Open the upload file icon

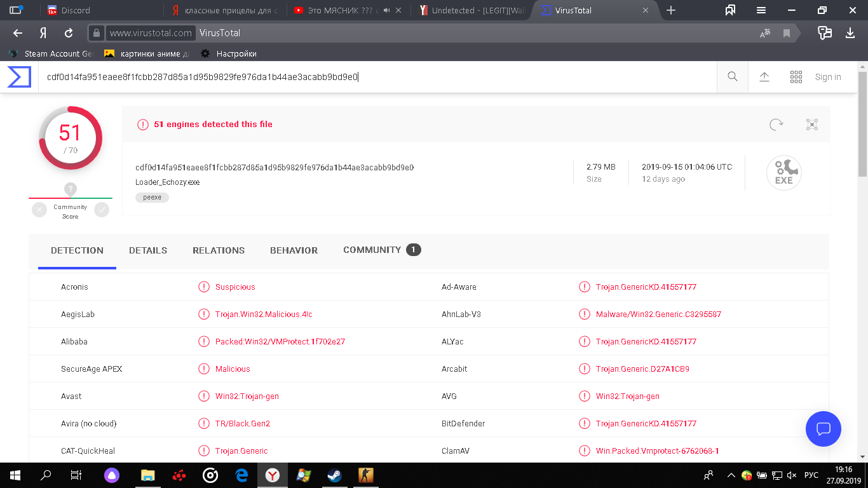[x=764, y=77]
